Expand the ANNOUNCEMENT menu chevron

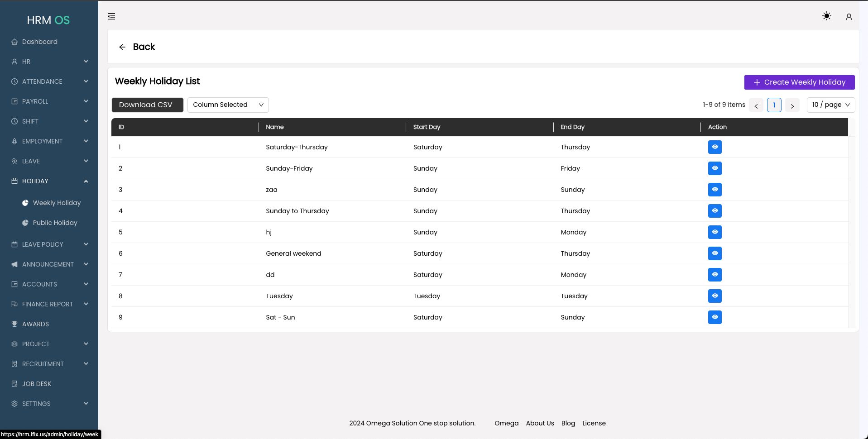[86, 264]
